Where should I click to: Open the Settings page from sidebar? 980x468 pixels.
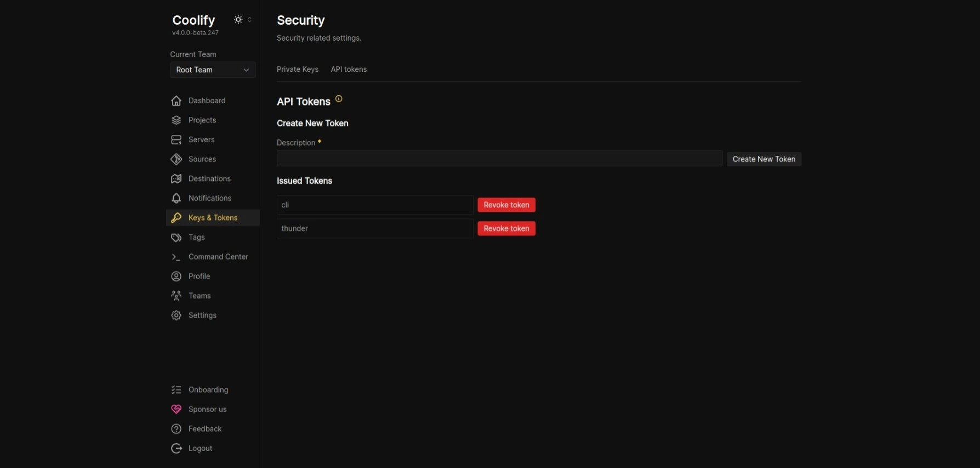coord(202,315)
